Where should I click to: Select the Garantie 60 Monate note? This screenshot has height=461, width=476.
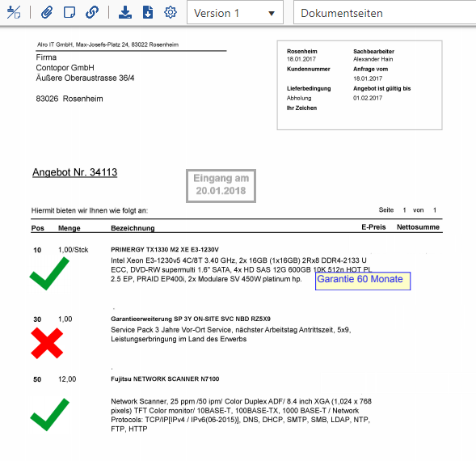click(363, 281)
